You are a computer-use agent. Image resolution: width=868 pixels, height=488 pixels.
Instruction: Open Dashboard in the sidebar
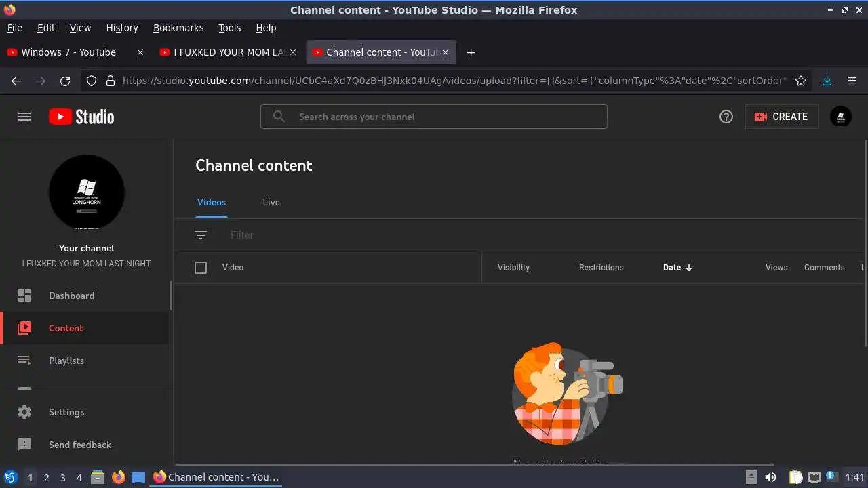point(85,296)
